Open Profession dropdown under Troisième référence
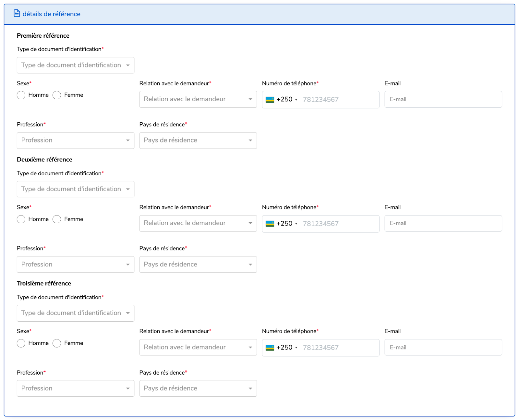The width and height of the screenshot is (519, 420). coord(76,388)
